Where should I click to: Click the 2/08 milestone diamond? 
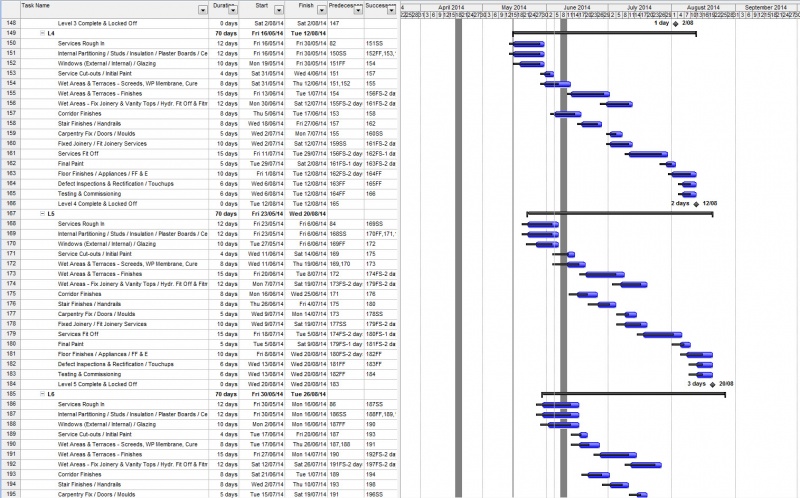(x=676, y=24)
